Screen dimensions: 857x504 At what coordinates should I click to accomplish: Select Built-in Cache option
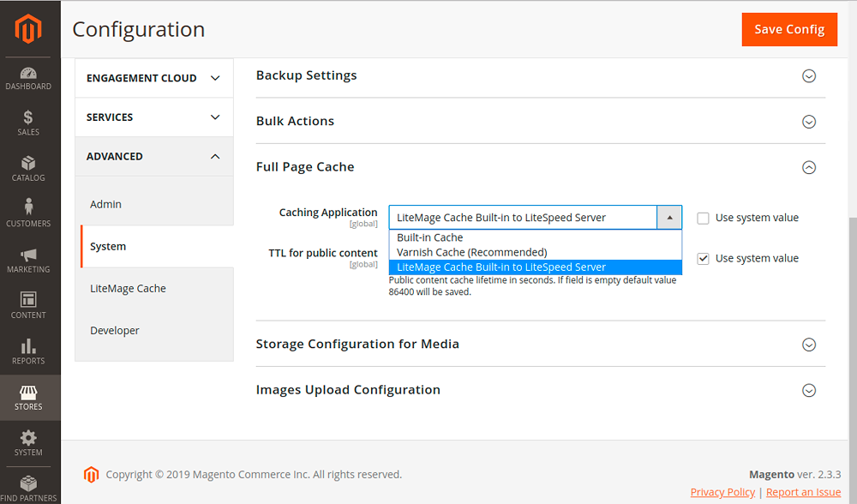tap(535, 237)
